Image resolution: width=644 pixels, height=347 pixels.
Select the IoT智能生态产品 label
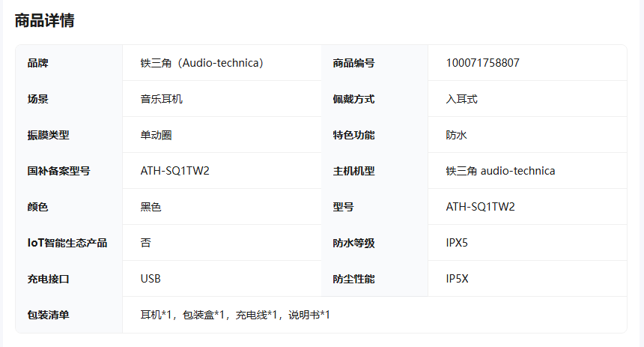(x=67, y=243)
